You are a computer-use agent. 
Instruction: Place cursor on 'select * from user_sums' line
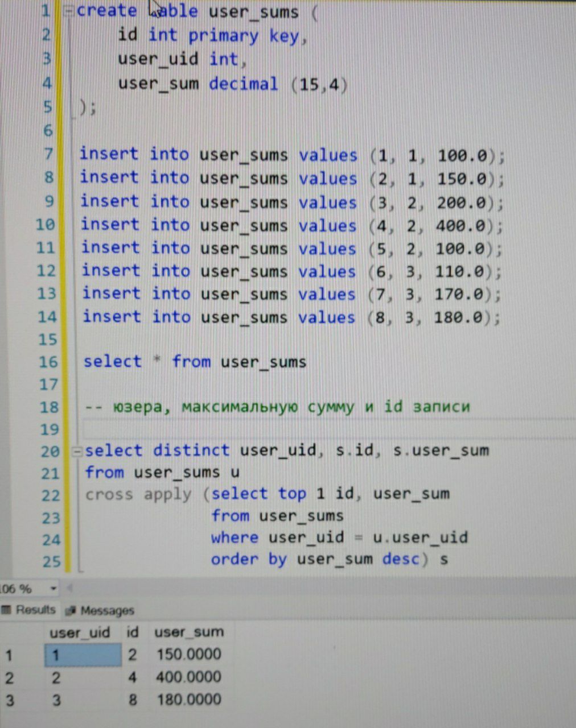195,362
